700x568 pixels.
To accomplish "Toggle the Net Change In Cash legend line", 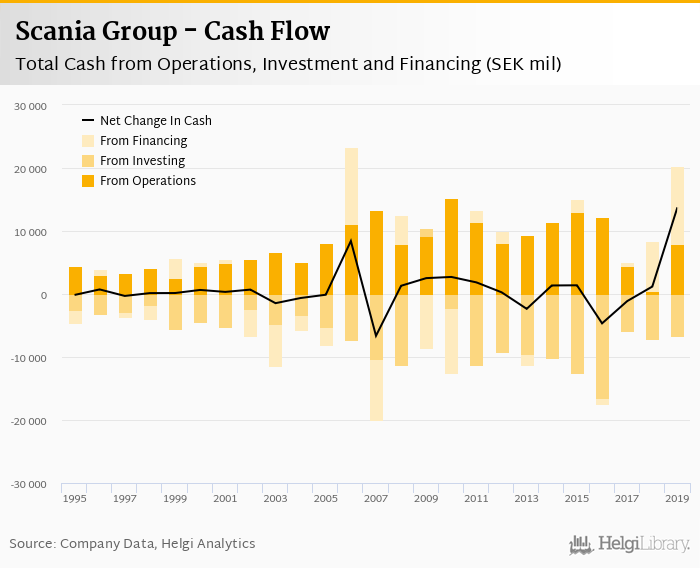I will [x=88, y=121].
